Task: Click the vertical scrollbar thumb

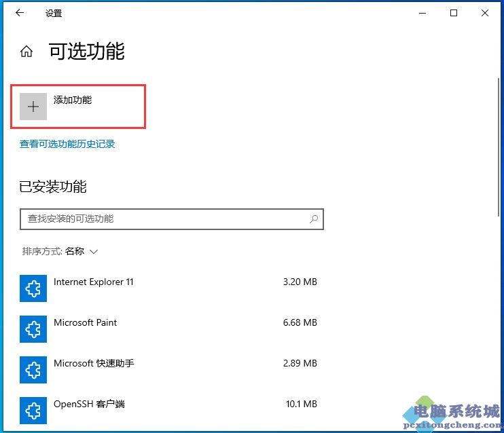Action: 499,147
